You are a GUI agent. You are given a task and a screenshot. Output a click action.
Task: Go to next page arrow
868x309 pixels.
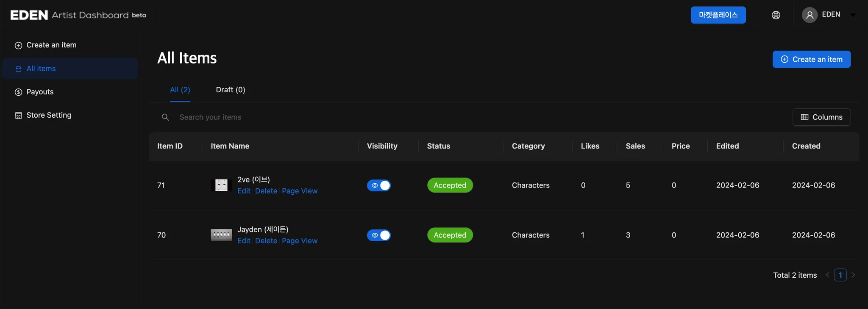[x=853, y=275]
